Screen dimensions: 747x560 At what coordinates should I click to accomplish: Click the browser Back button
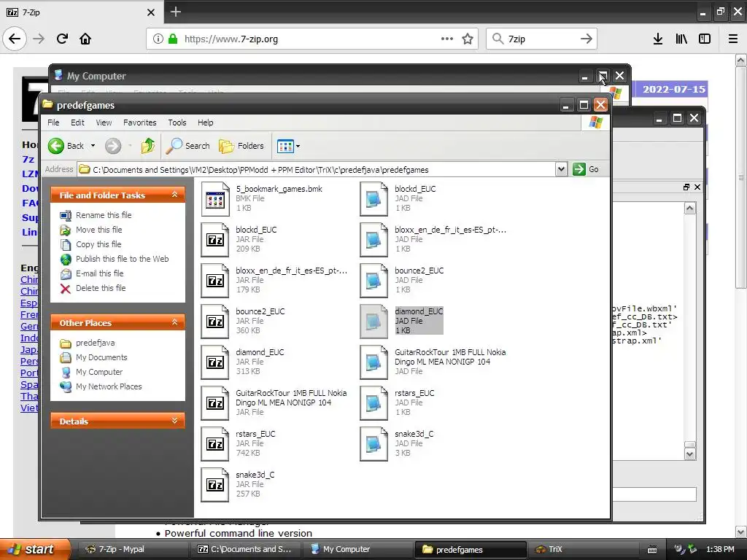(x=15, y=39)
